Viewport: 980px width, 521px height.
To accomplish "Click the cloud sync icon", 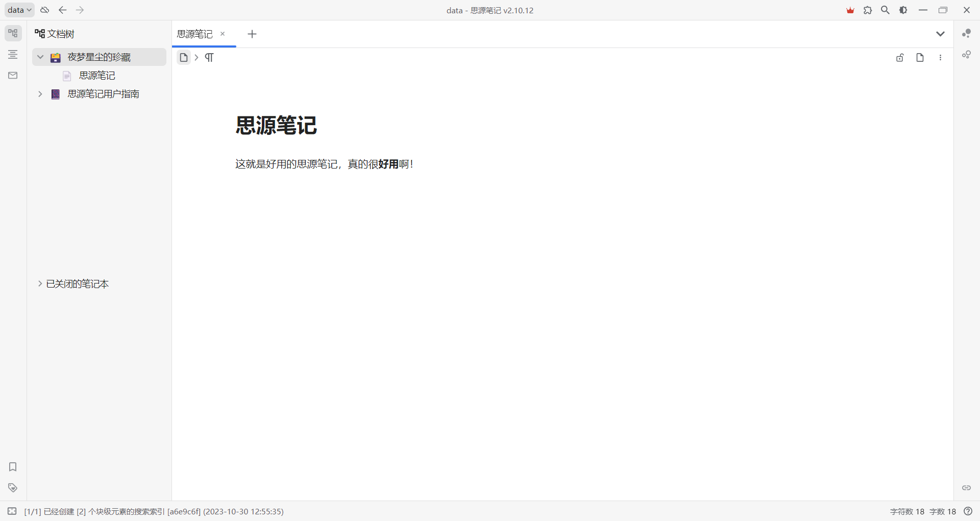I will 45,10.
